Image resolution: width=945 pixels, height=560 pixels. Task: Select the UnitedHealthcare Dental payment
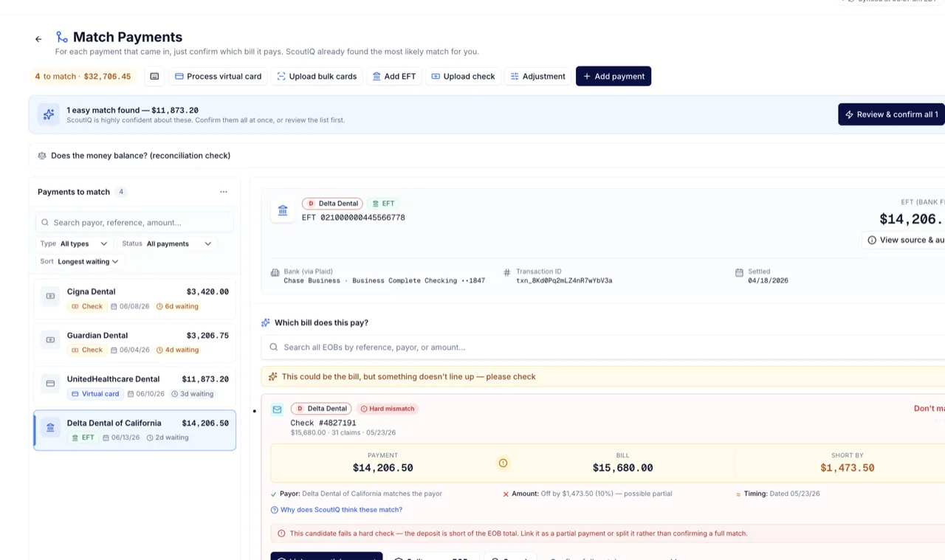pos(135,386)
